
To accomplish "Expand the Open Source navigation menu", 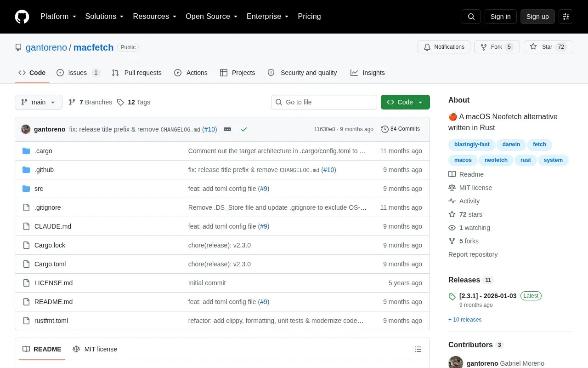I will coord(212,17).
